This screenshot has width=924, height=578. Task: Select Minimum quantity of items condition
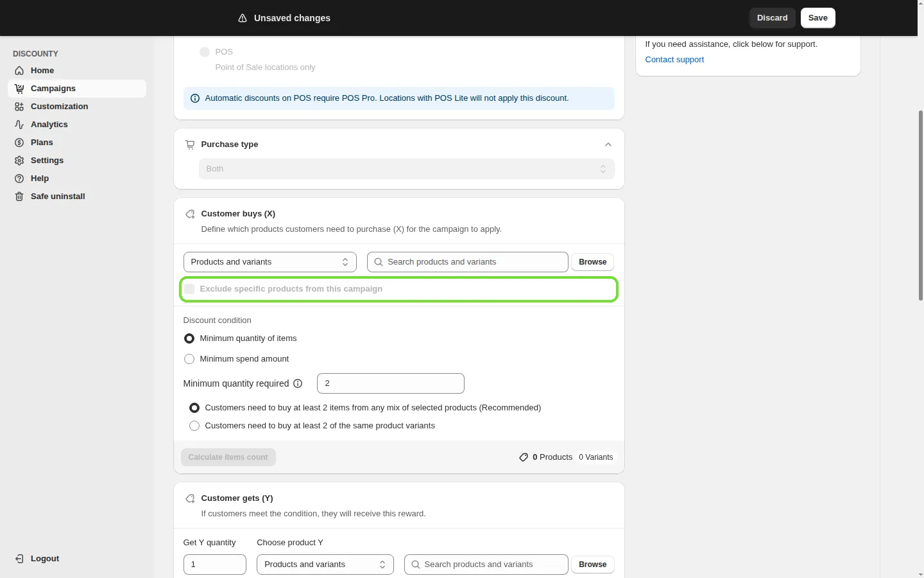click(x=189, y=338)
